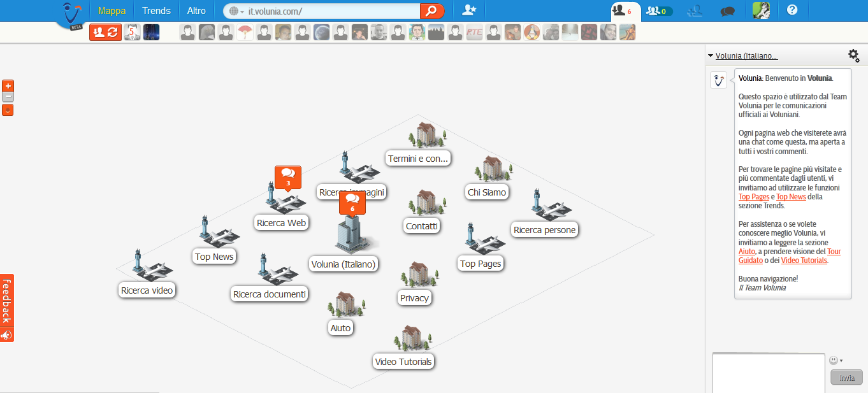Click the avatar with number 5
The height and width of the screenshot is (393, 868).
132,32
